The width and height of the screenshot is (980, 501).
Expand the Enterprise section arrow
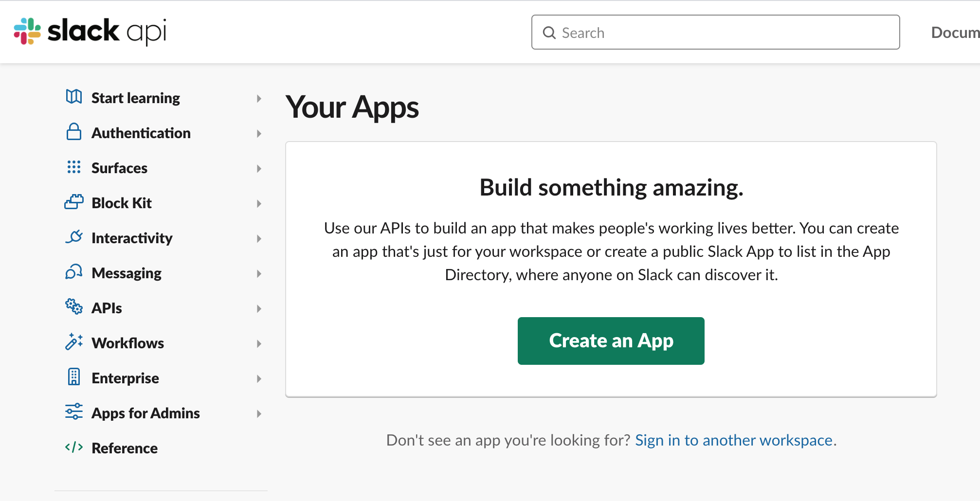coord(259,379)
